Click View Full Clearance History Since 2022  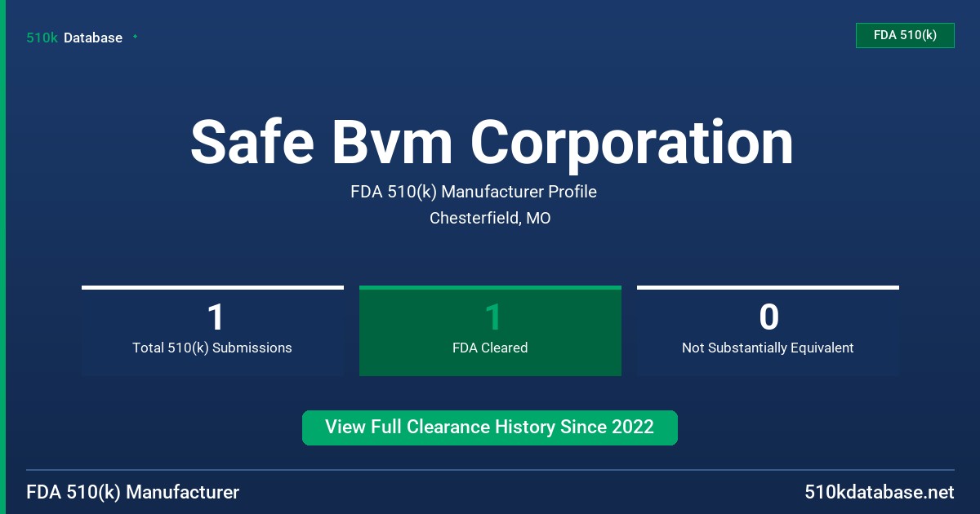(x=490, y=428)
